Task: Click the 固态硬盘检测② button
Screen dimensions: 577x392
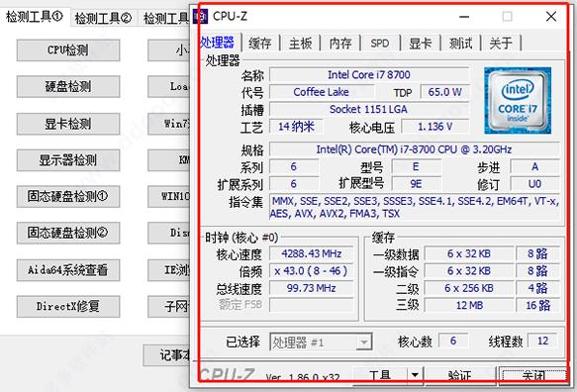Action: pyautogui.click(x=68, y=233)
